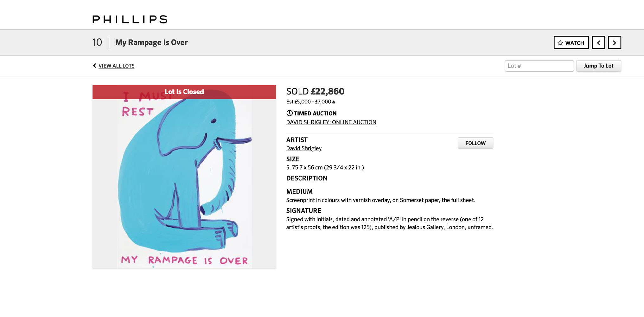Focus the Lot # input field

click(x=539, y=66)
